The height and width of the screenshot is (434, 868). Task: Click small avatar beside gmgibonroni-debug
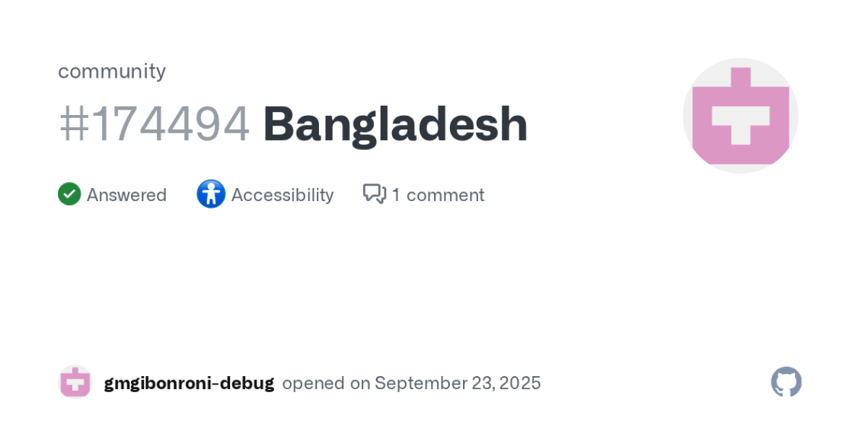pos(75,382)
